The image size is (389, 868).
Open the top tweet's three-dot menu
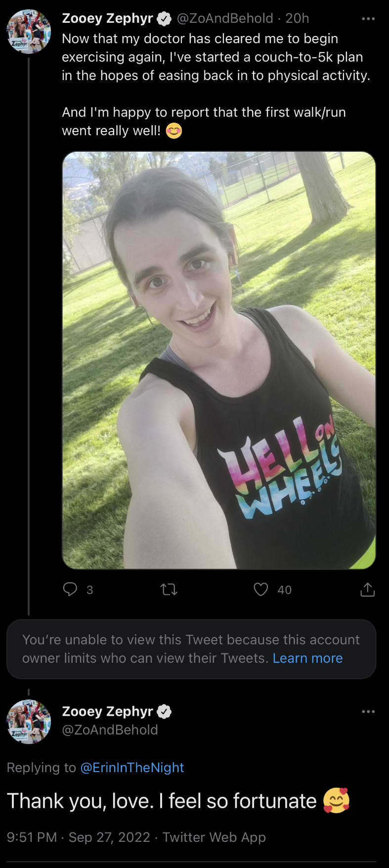368,19
